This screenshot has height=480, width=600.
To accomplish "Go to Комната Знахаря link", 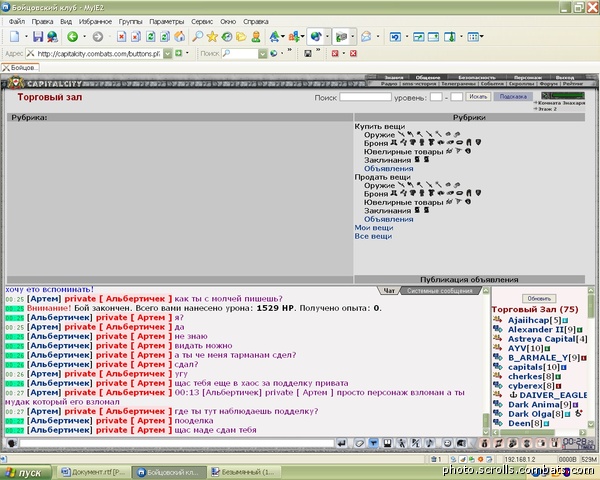I will (x=561, y=103).
